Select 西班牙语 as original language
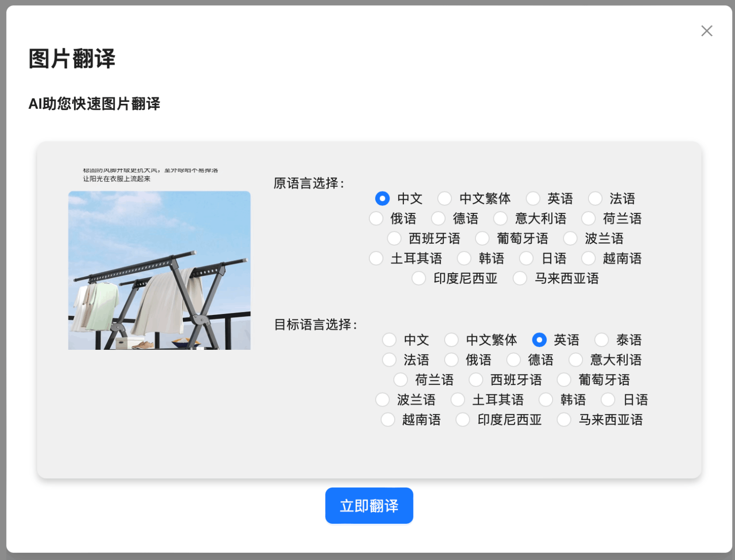The height and width of the screenshot is (560, 735). coord(394,238)
